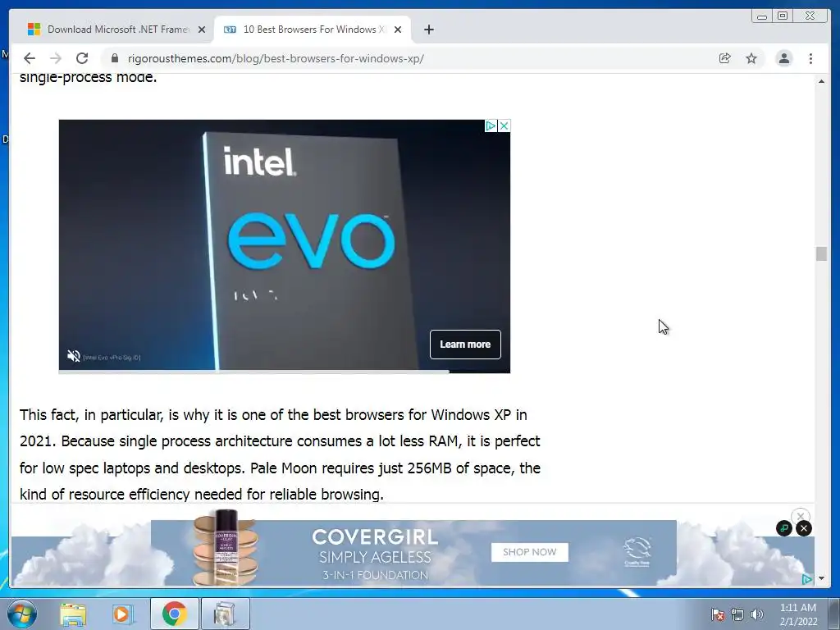Open the network tray icon
This screenshot has height=630, width=840.
click(x=737, y=614)
